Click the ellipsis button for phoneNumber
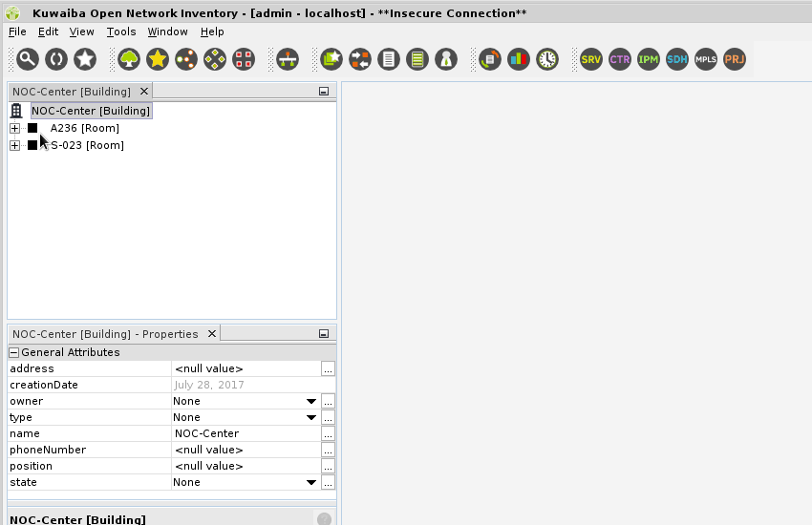Screen dimensions: 812x525 pyautogui.click(x=328, y=450)
